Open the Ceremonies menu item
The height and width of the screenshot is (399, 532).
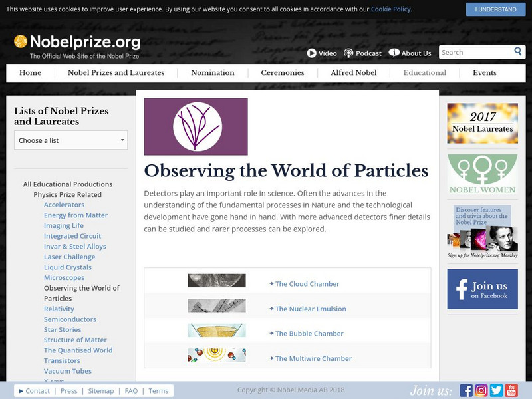click(x=282, y=73)
